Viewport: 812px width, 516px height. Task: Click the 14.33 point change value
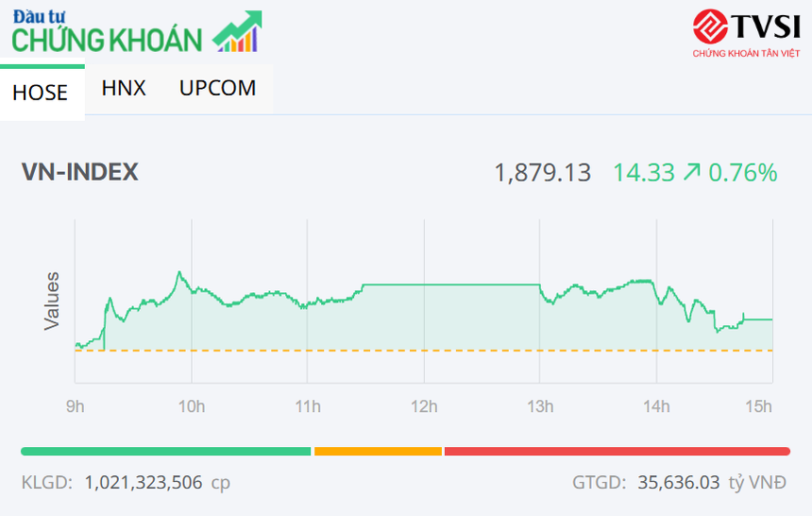[644, 173]
